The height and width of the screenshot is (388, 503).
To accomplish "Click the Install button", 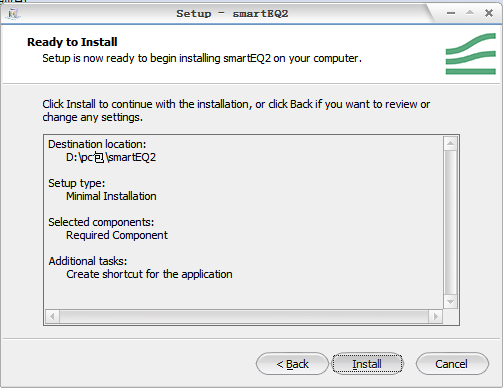I will click(367, 364).
